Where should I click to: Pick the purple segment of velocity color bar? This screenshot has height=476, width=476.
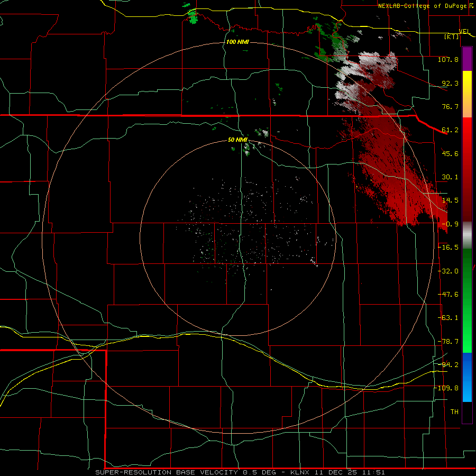[467, 59]
